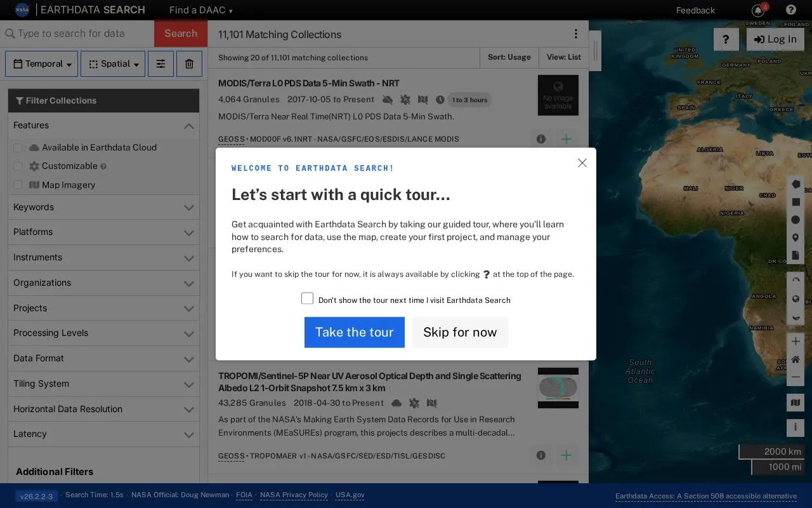
Task: Select the circle spatial tool on map
Action: click(796, 220)
